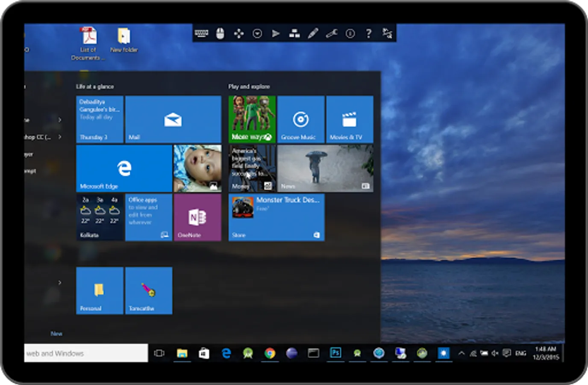
Task: Open the OneNote tile
Action: pyautogui.click(x=197, y=217)
